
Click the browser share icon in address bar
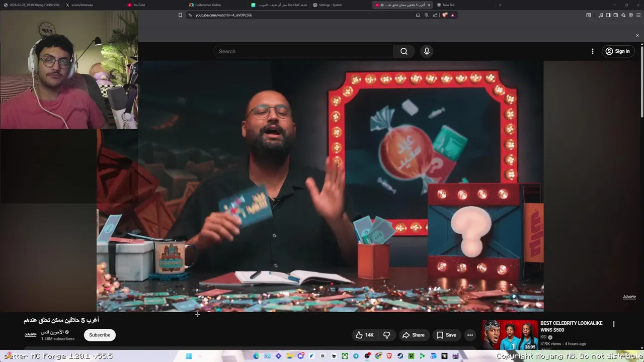point(435,15)
